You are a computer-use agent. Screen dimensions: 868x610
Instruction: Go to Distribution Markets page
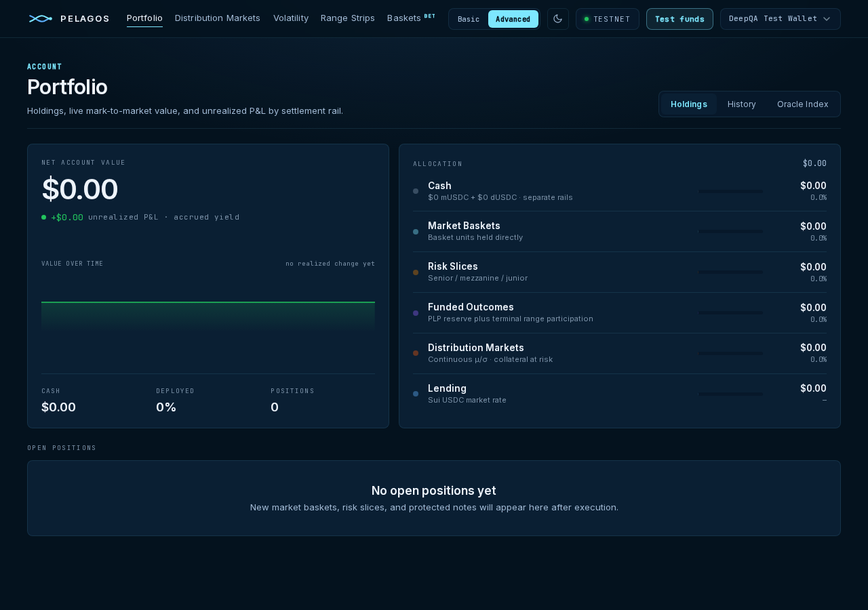coord(218,18)
